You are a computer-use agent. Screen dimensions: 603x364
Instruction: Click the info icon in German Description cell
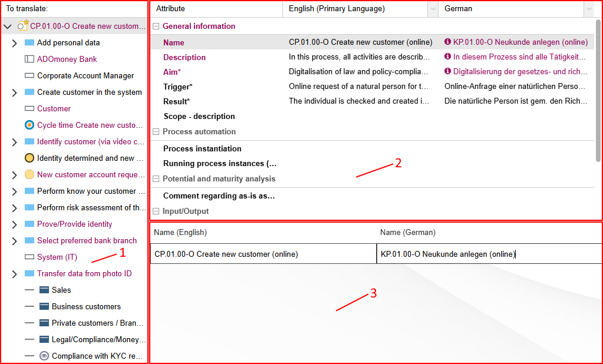coord(447,57)
